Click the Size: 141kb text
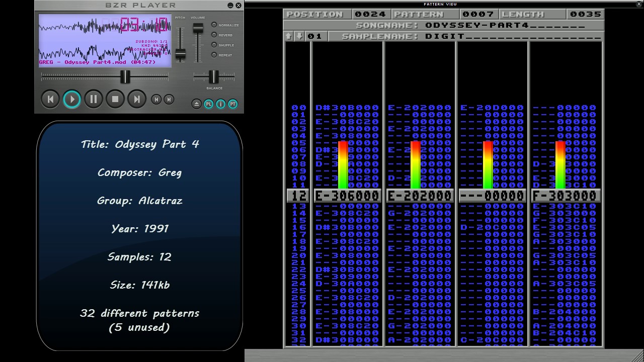Viewport: 644px width, 362px height. [140, 285]
